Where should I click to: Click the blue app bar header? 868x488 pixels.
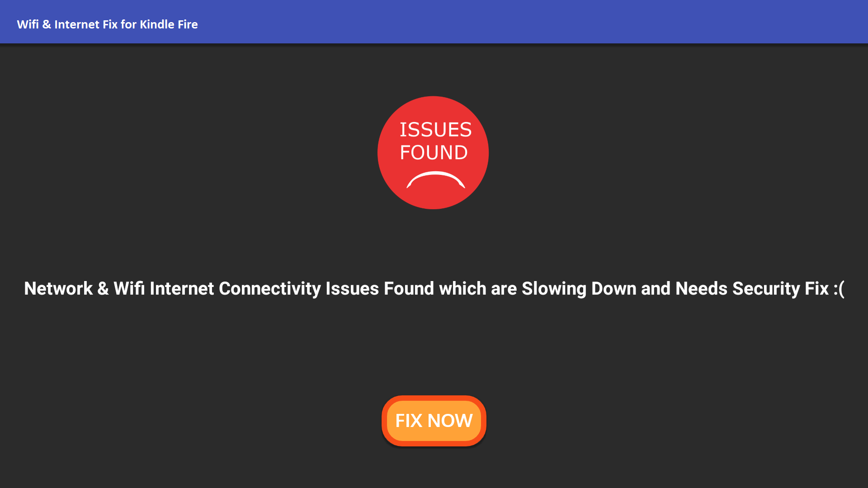(434, 22)
